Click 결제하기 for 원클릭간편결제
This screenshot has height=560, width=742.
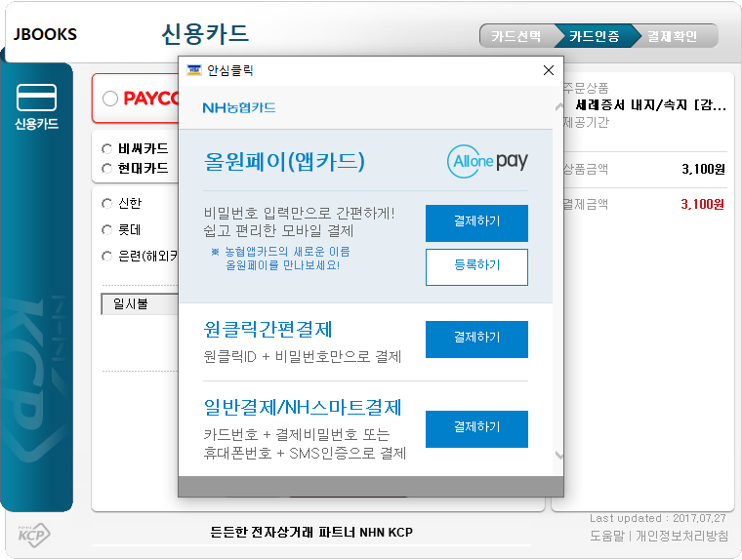(476, 340)
